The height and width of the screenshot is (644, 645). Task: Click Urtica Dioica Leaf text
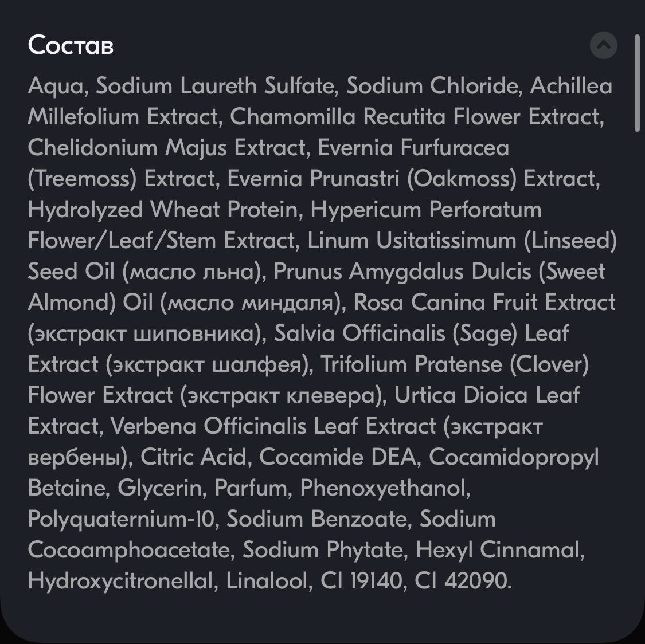click(487, 395)
